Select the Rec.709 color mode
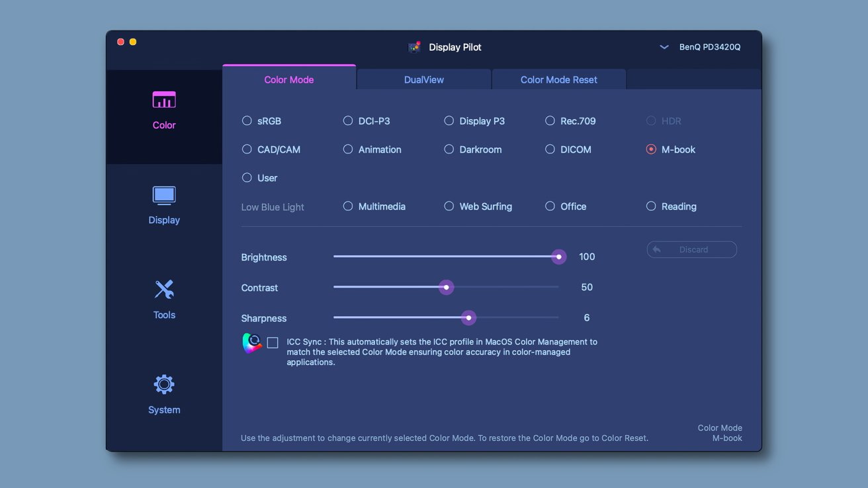Viewport: 868px width, 488px height. (x=550, y=121)
